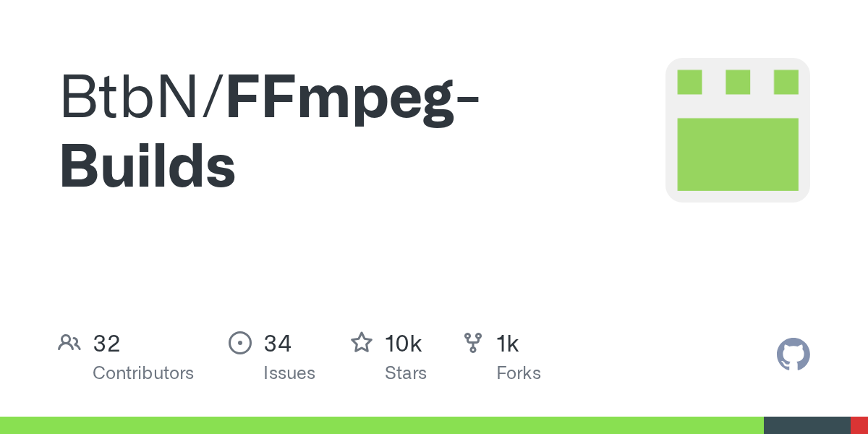Image resolution: width=868 pixels, height=434 pixels.
Task: Select the "Issues" label text
Action: (289, 373)
